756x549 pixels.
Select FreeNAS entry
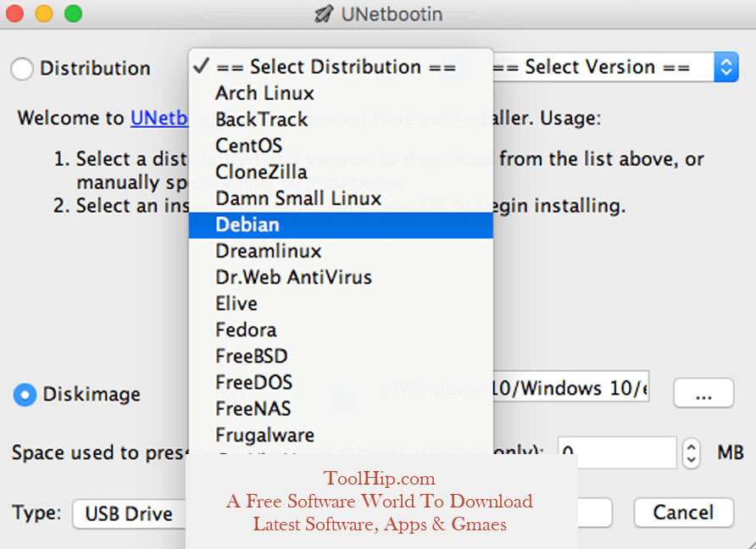[x=341, y=408]
